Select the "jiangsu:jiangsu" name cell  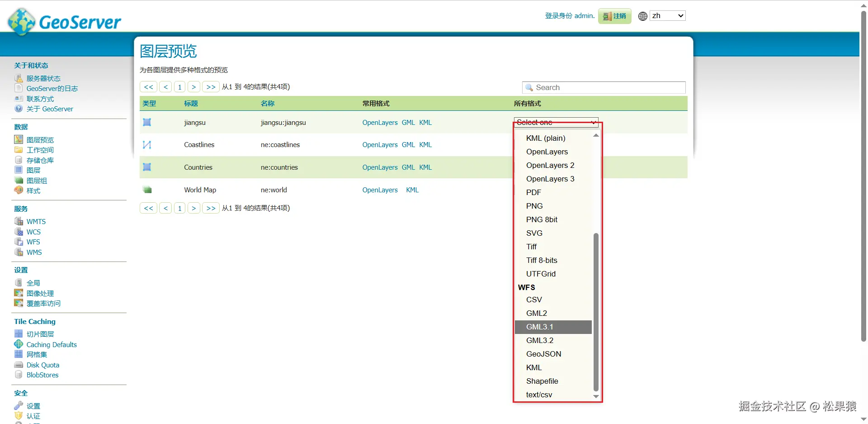[283, 123]
